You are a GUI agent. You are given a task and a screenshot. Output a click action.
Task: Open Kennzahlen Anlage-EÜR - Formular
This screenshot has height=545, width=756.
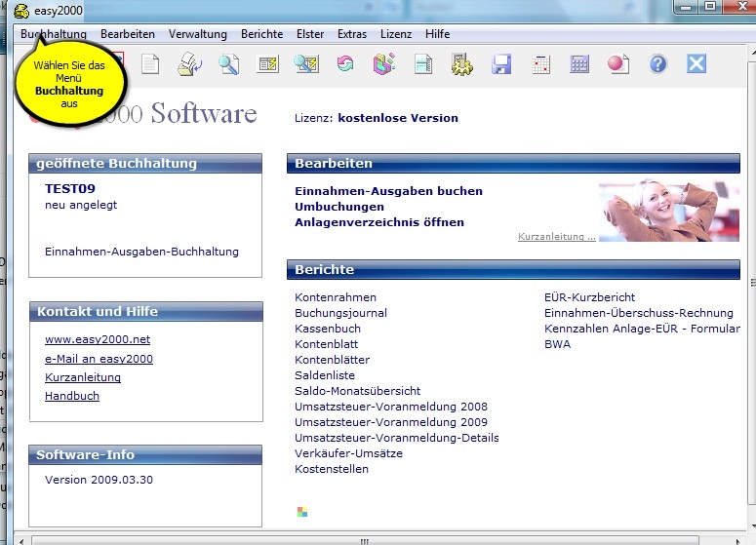point(642,329)
